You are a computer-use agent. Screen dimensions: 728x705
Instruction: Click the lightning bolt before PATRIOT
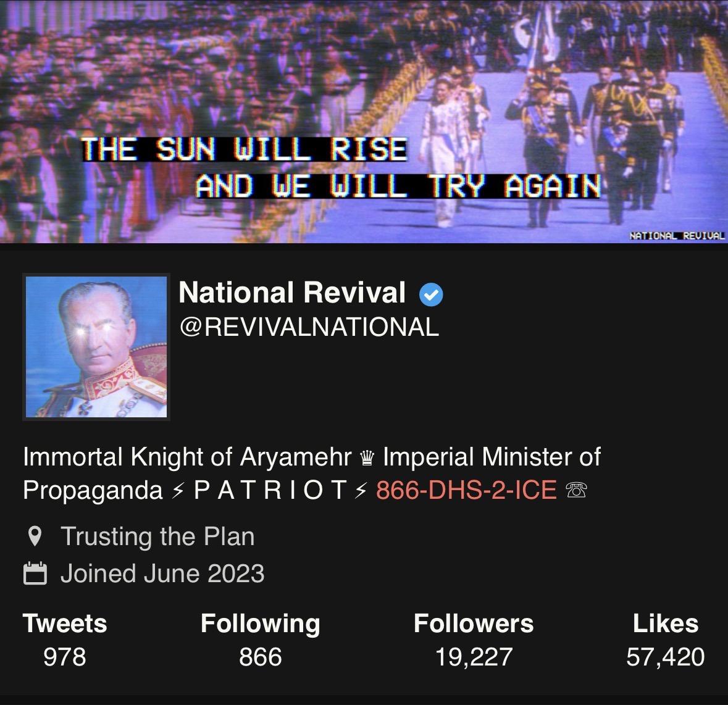178,491
